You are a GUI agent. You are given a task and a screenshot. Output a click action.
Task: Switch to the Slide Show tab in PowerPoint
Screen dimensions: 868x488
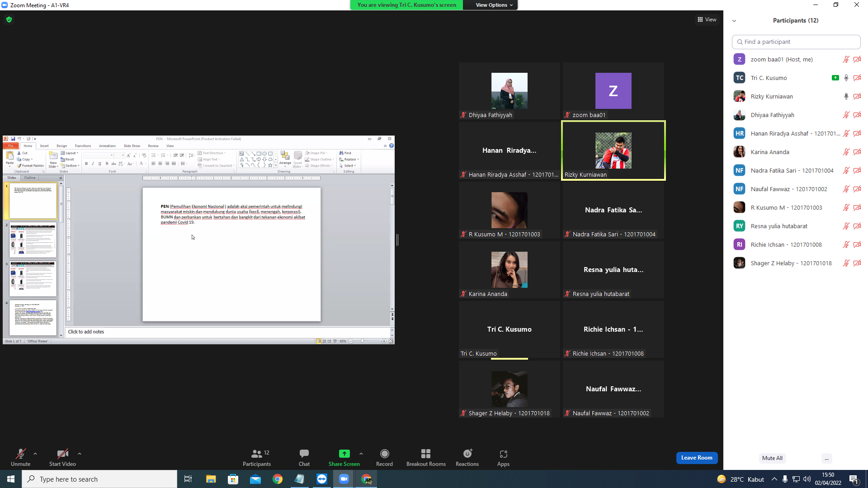[132, 146]
